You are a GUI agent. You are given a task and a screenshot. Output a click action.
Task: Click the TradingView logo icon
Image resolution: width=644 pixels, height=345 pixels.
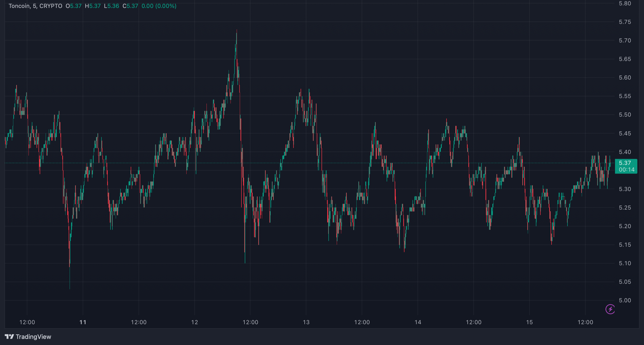(x=9, y=336)
